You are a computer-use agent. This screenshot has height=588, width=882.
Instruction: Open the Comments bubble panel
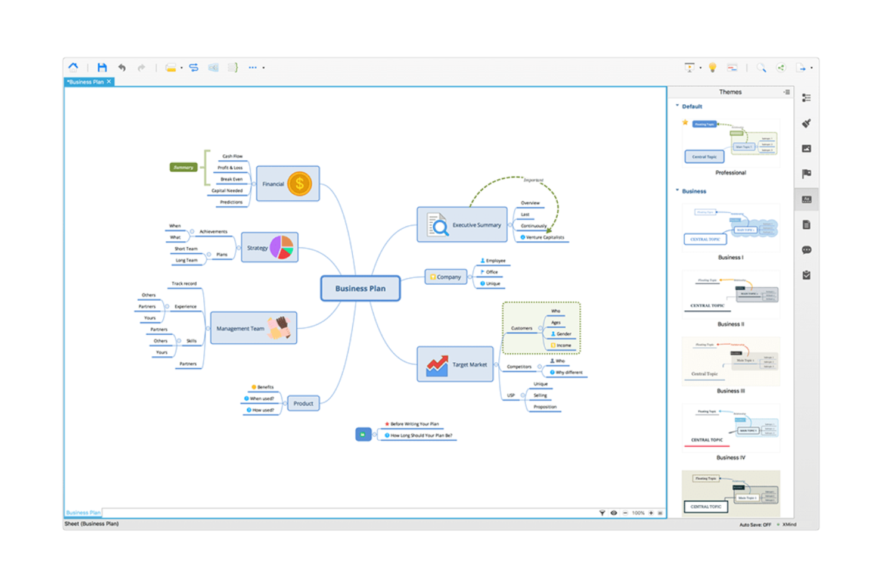(x=806, y=250)
